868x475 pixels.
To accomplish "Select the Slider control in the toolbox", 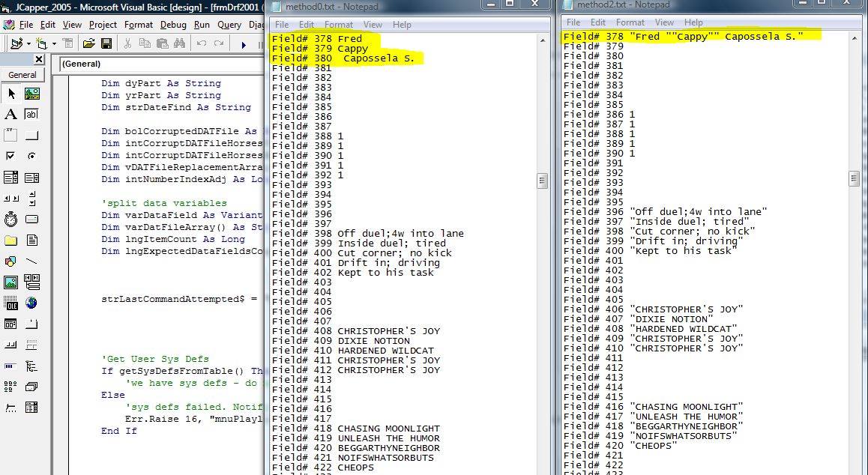I will pos(10,408).
